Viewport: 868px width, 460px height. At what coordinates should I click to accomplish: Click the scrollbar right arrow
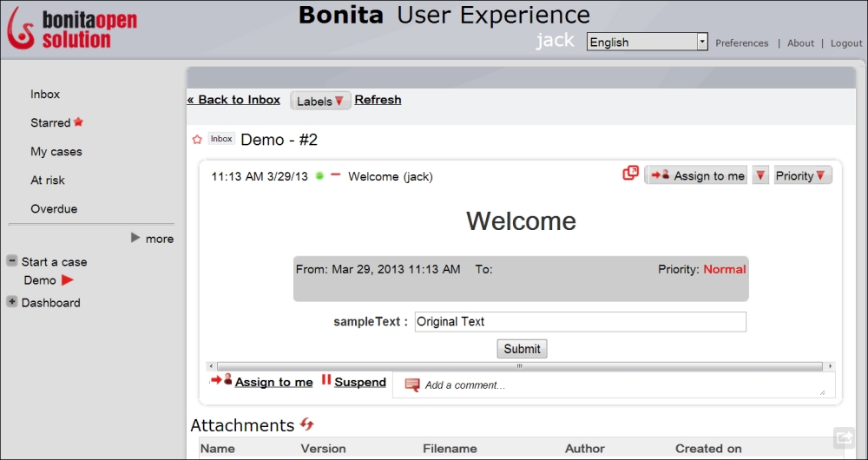(829, 366)
